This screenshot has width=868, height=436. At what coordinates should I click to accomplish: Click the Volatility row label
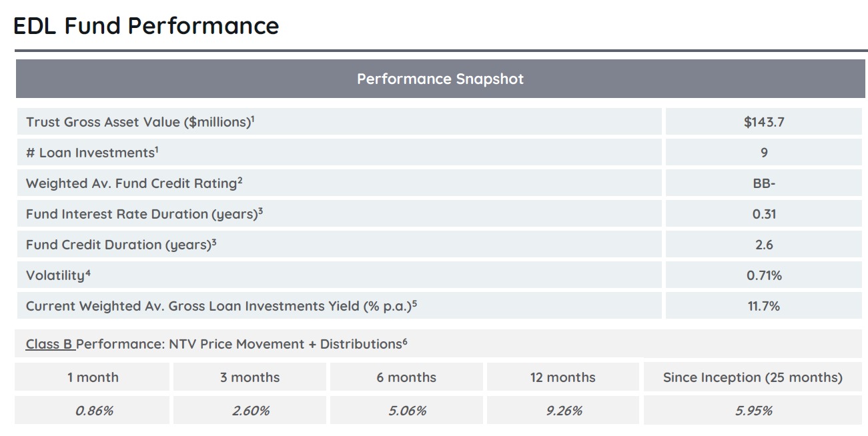(x=58, y=275)
